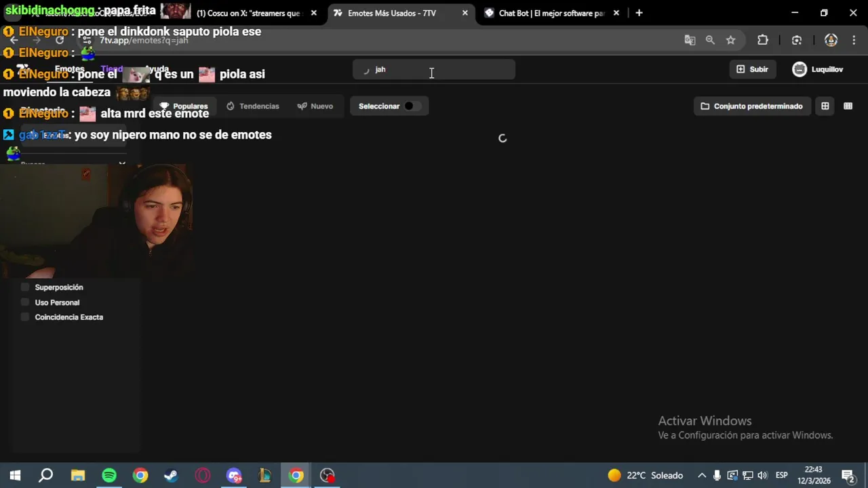Toggle the Seleccionar switch
Viewport: 868px width, 488px height.
412,106
